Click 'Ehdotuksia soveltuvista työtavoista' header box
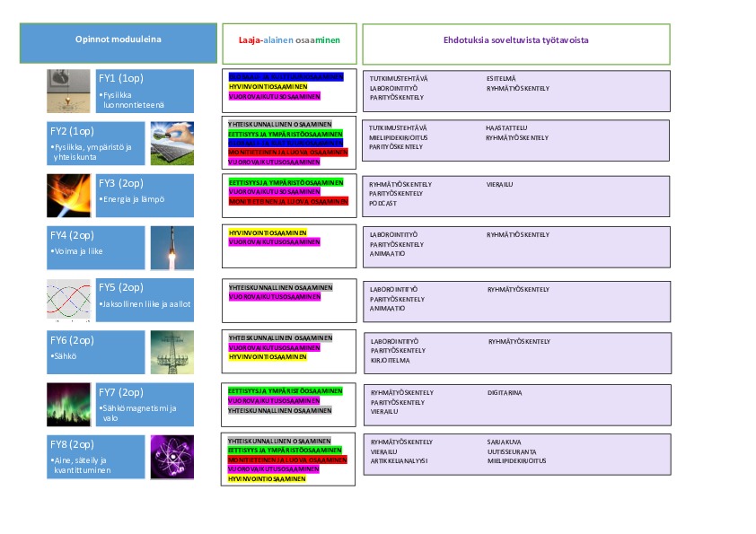756x534 pixels. coord(516,42)
